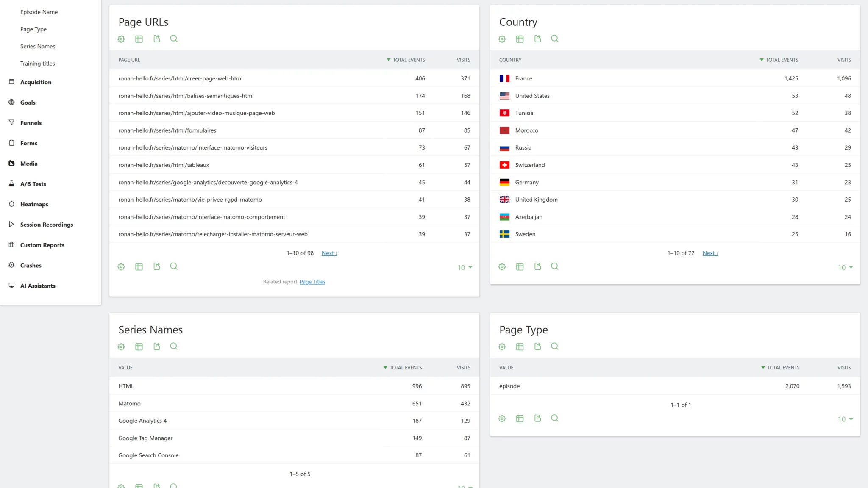Screen dimensions: 868x488
Task: Go to next page of Country table
Action: (710, 253)
